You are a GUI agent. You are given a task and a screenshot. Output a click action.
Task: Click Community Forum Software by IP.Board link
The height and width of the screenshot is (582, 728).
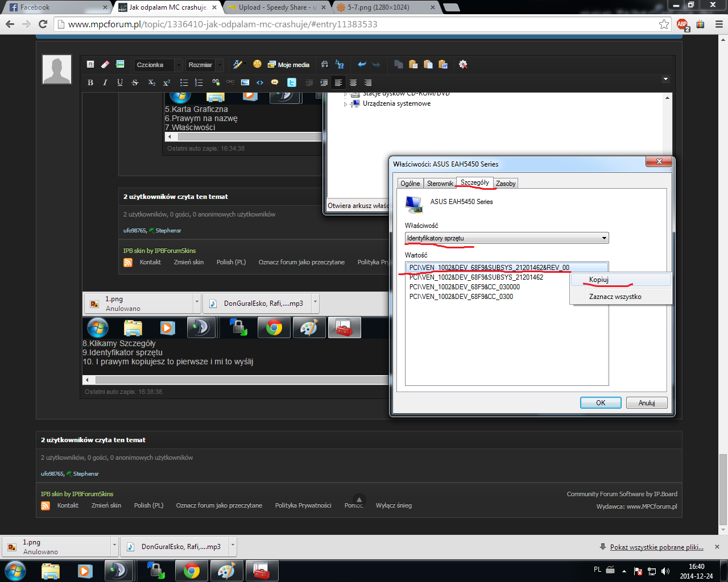click(622, 494)
